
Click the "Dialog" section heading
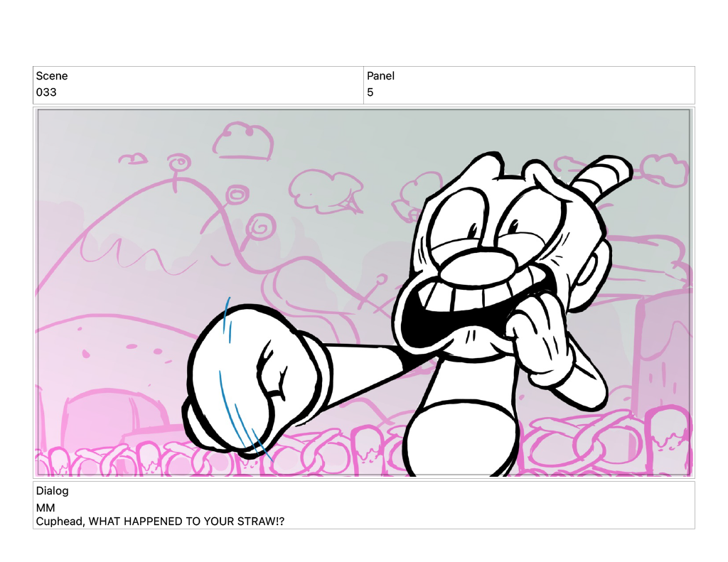(x=53, y=491)
